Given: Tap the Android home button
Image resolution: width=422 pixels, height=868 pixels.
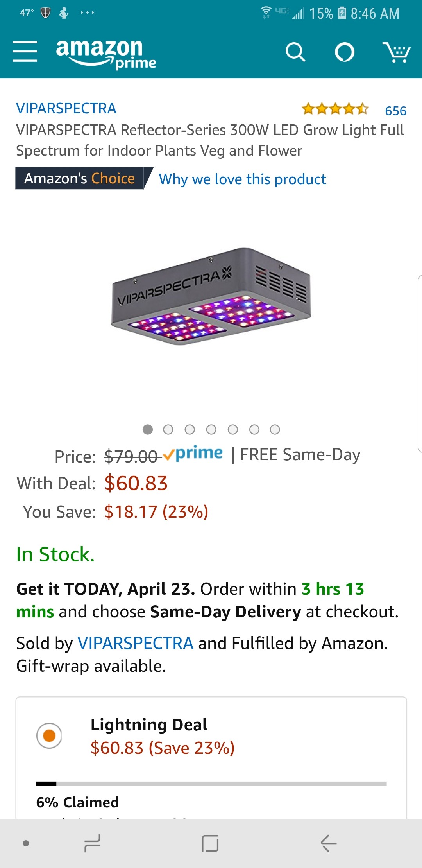Looking at the screenshot, I should [x=210, y=843].
